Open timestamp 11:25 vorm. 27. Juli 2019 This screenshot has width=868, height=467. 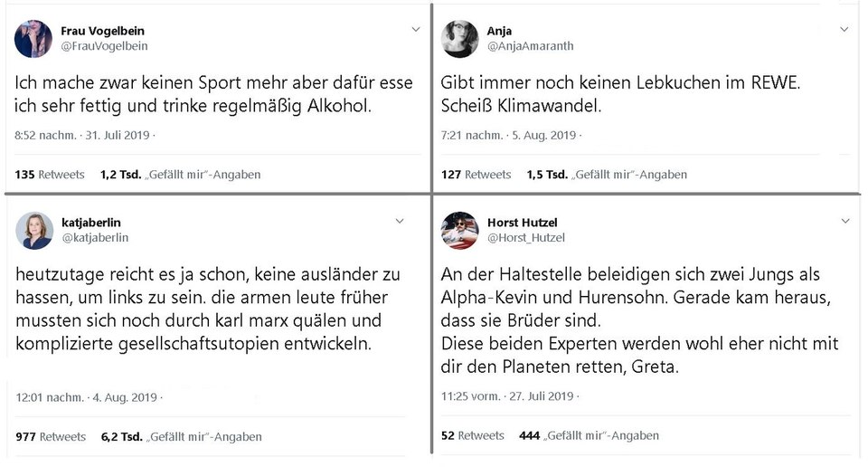(507, 396)
